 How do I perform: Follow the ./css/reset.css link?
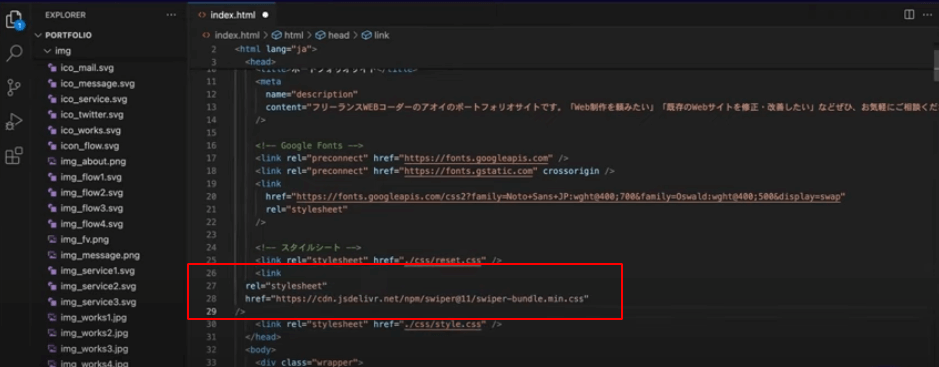pos(443,260)
